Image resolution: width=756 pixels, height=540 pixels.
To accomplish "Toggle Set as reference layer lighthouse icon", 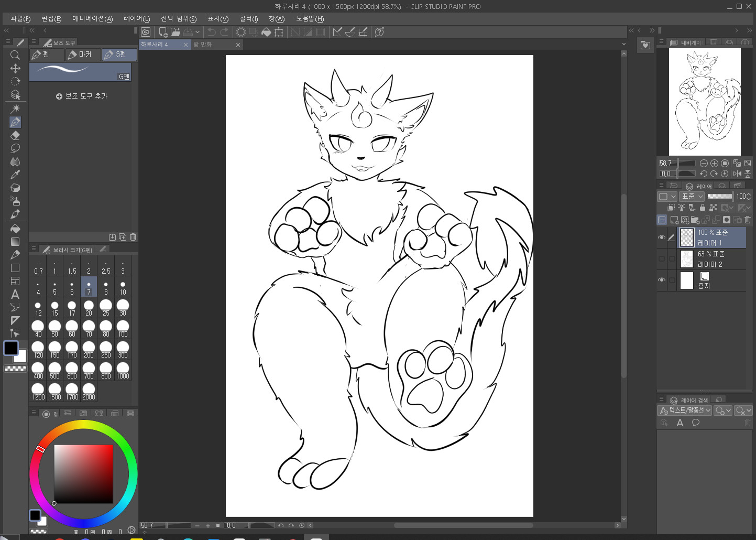I will point(682,208).
